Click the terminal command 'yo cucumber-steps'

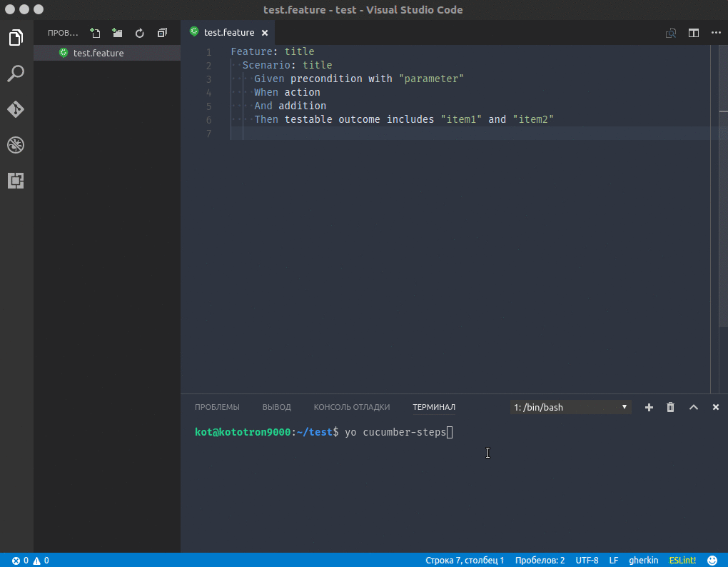(395, 432)
